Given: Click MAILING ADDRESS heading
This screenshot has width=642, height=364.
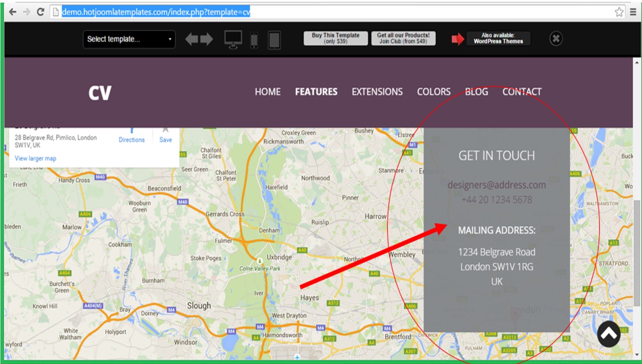Looking at the screenshot, I should [x=497, y=230].
